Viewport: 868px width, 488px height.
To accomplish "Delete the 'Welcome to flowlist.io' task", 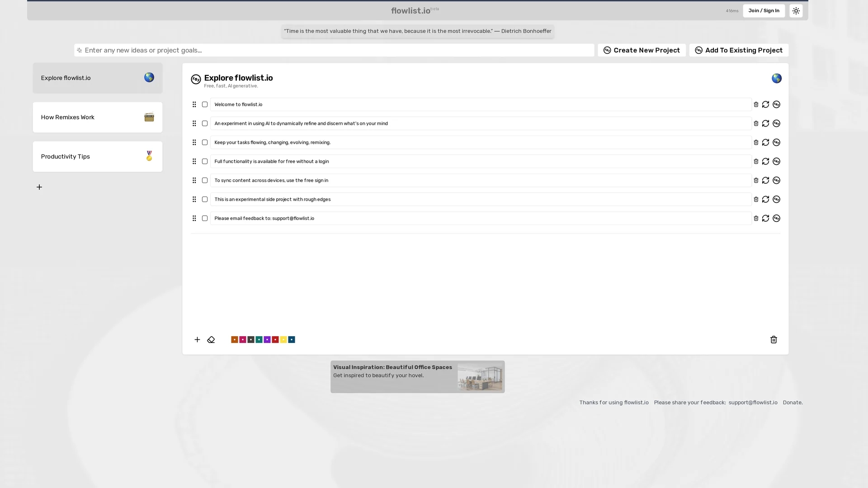I will coord(756,104).
